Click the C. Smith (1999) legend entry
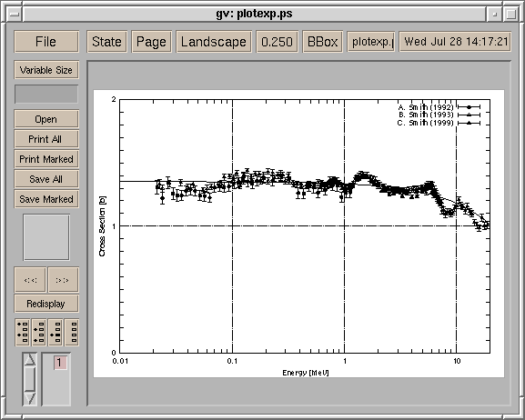Screen dimensions: 525x420 (439, 123)
